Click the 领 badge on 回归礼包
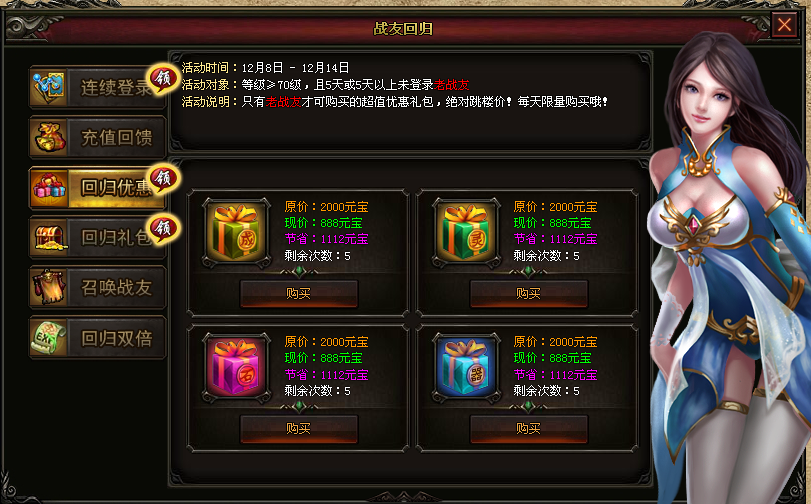 point(164,228)
